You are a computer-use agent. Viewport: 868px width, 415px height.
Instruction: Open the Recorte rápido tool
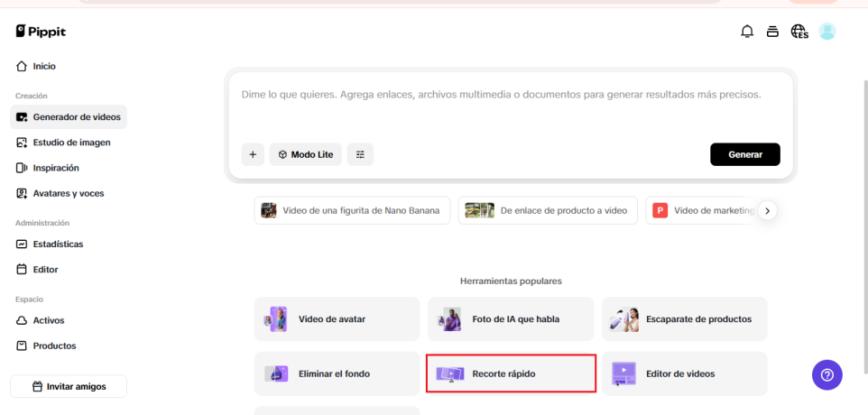[511, 373]
